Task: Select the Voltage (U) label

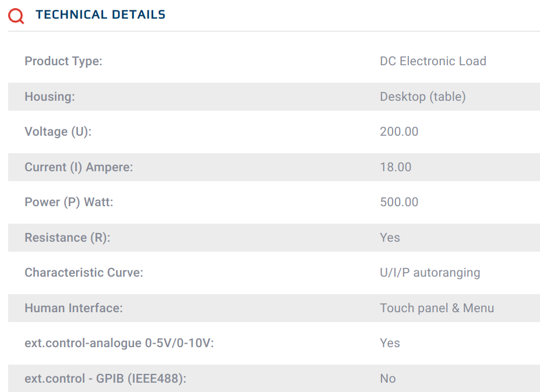Action: click(x=58, y=132)
